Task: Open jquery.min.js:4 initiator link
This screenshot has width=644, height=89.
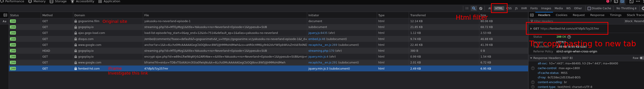Action: 318,57
